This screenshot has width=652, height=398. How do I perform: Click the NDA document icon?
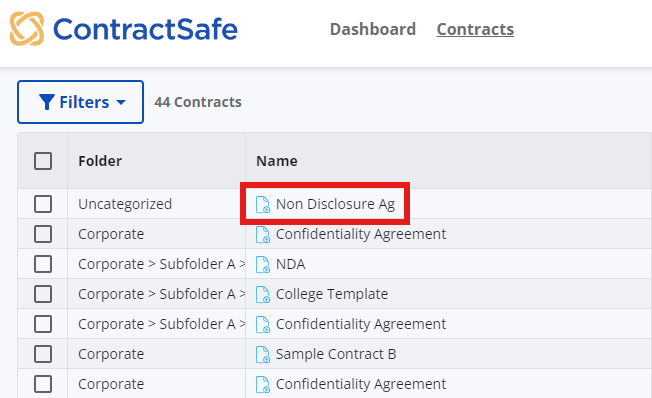pyautogui.click(x=262, y=264)
